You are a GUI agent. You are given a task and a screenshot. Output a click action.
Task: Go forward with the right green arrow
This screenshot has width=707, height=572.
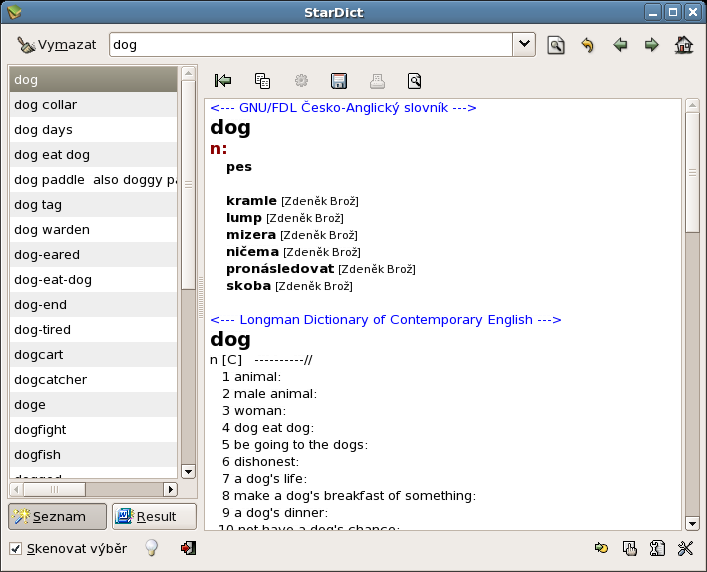click(651, 45)
